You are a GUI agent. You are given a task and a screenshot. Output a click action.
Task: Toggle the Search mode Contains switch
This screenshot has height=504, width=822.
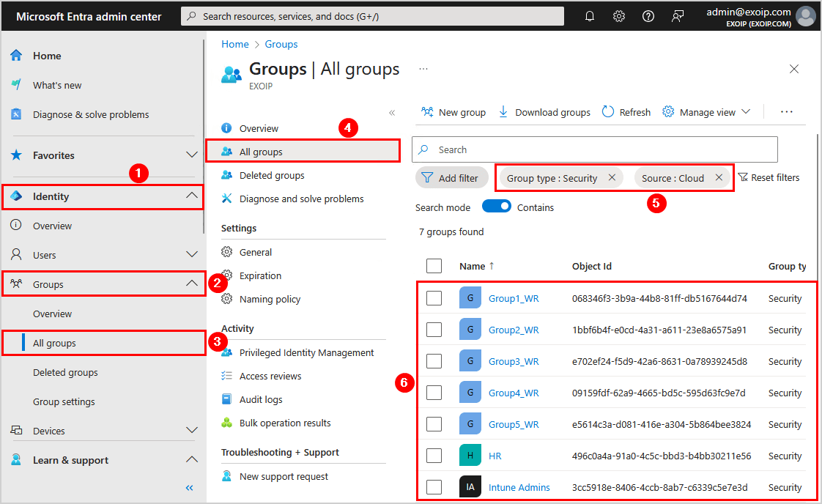497,207
